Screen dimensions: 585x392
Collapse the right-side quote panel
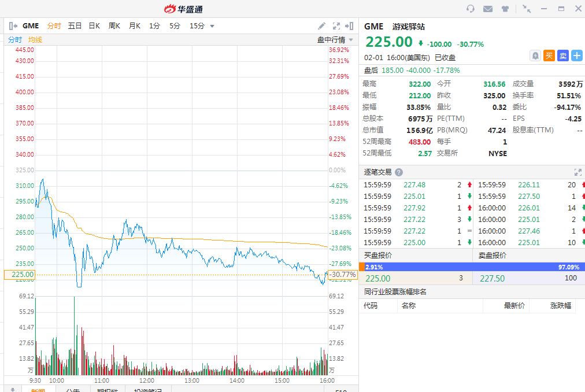pos(349,26)
